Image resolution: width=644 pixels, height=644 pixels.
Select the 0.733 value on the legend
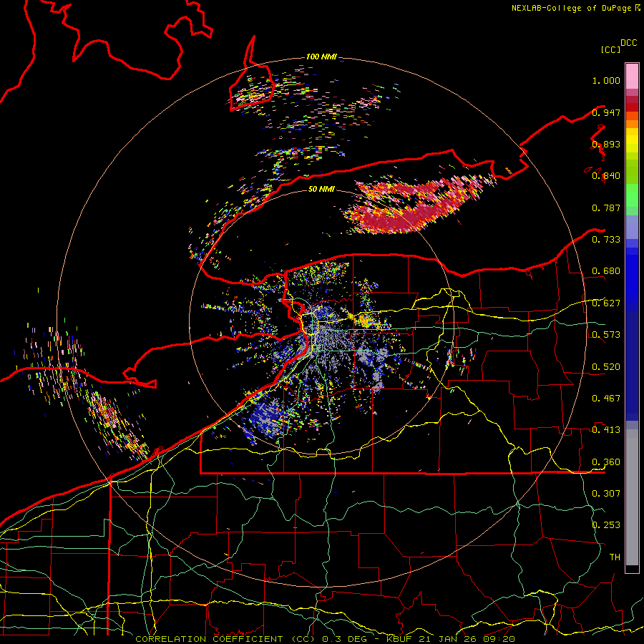pyautogui.click(x=606, y=240)
